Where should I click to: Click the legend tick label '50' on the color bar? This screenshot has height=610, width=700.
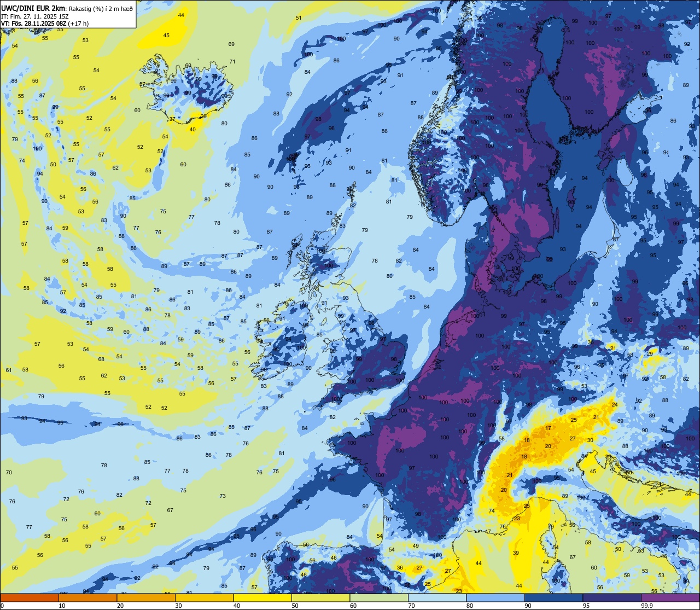(x=295, y=606)
